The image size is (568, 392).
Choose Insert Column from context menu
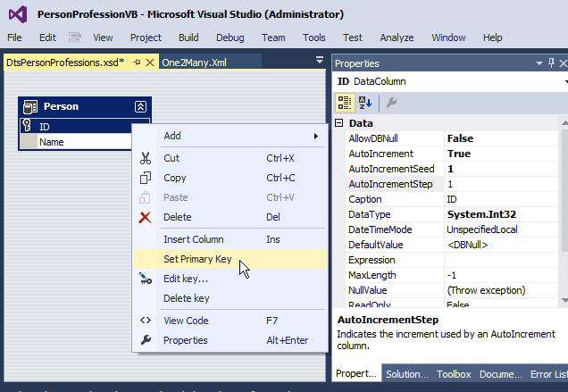coord(230,239)
